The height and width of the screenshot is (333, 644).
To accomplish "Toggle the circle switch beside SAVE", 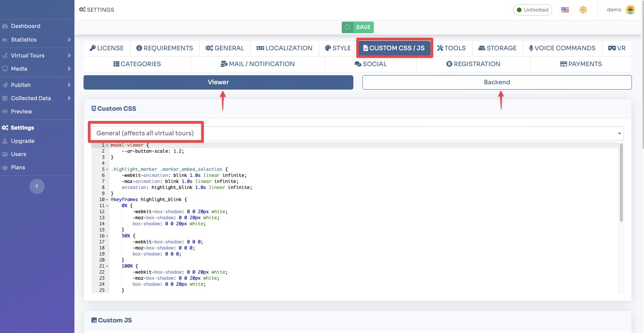I will 347,27.
